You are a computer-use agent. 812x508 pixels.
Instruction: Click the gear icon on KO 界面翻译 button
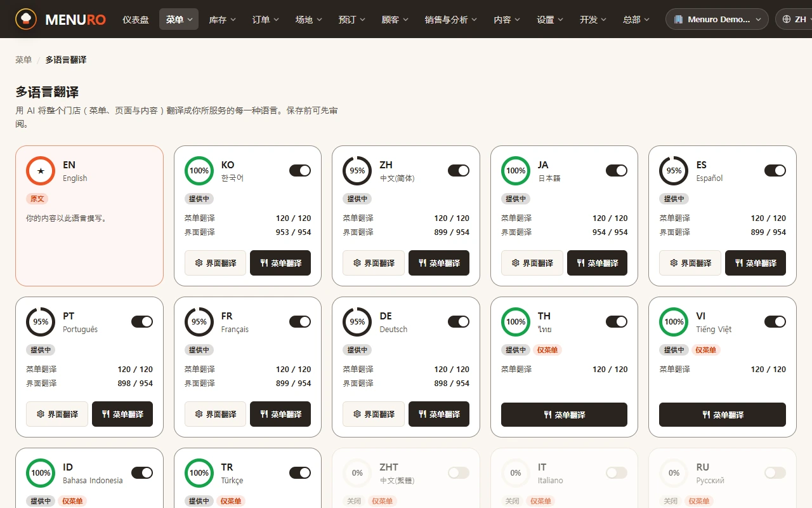tap(199, 263)
